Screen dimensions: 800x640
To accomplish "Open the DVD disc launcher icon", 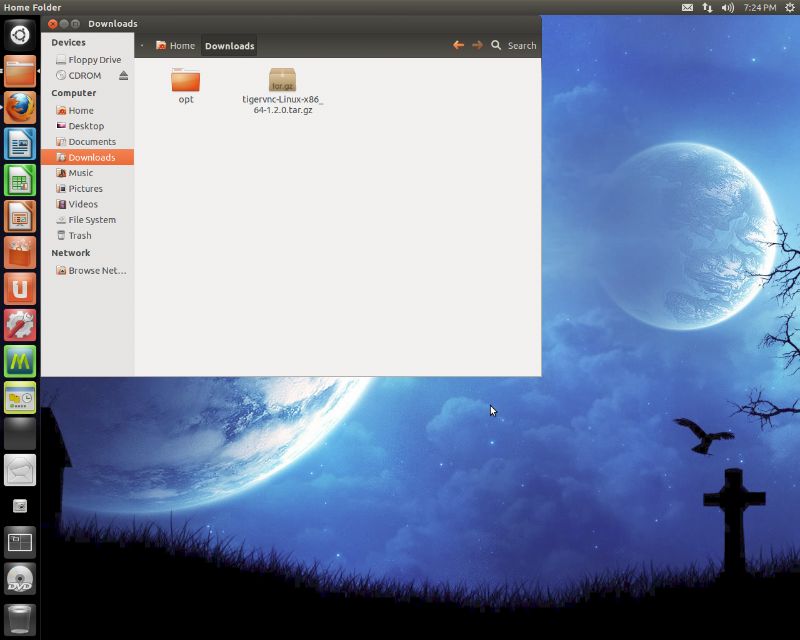I will (x=20, y=579).
